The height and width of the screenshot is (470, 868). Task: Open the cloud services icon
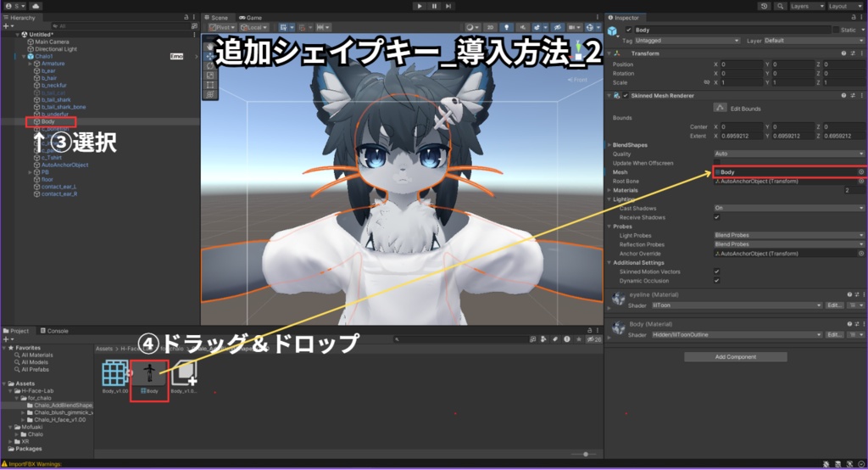pyautogui.click(x=36, y=6)
